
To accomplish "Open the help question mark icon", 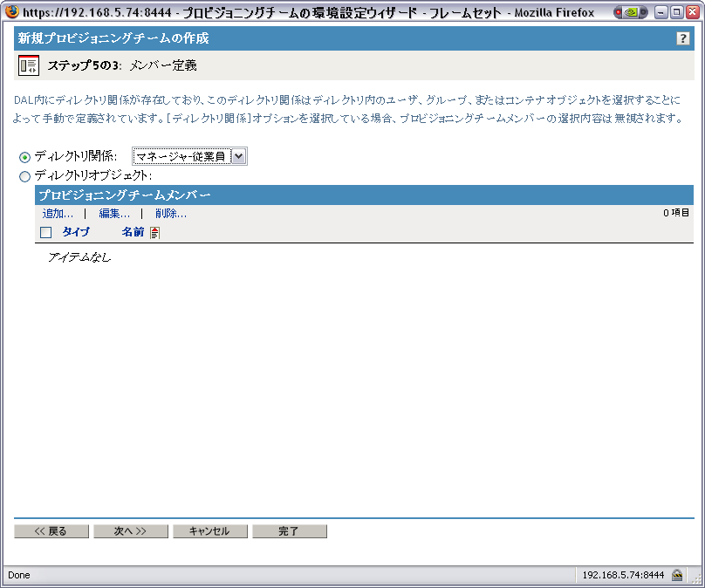I will click(x=682, y=38).
